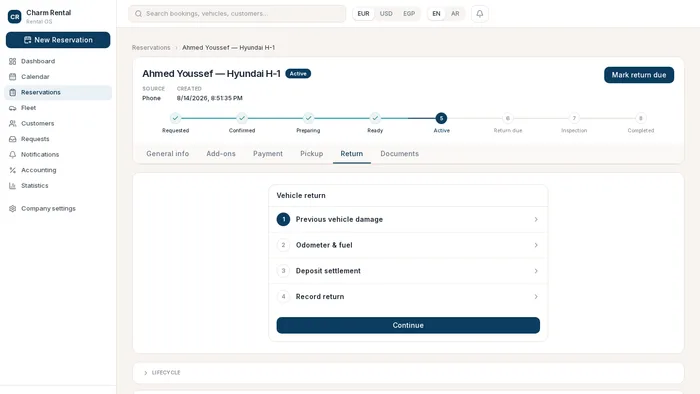Select EN language
This screenshot has width=700, height=394.
click(436, 14)
